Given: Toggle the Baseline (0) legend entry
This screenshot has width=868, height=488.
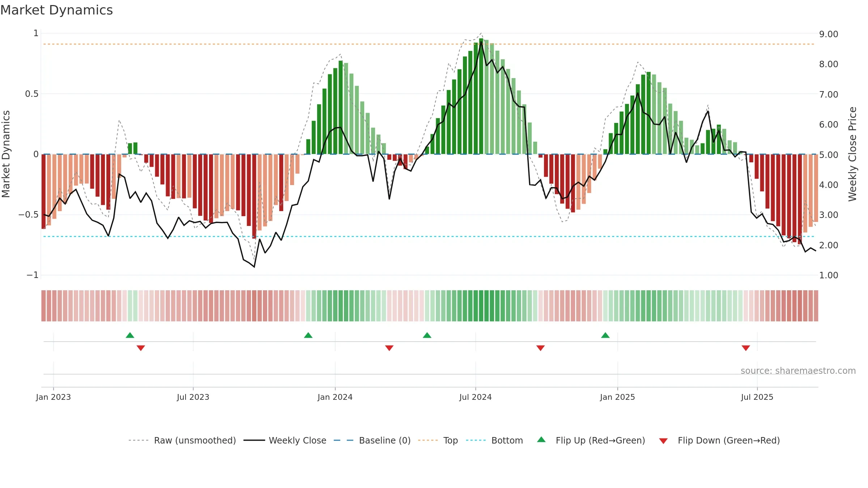Looking at the screenshot, I should click(x=372, y=440).
